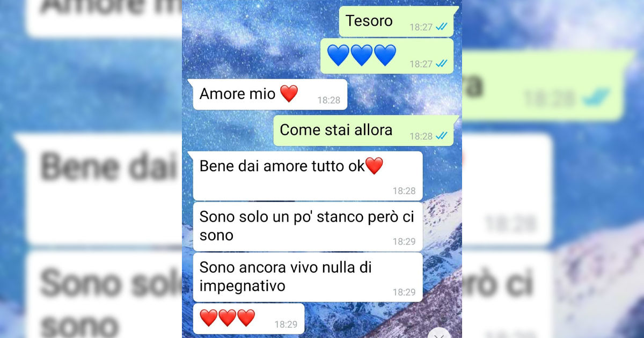Screen dimensions: 644x338
Task: Tap the red heart after tutto ok
Action: click(374, 166)
